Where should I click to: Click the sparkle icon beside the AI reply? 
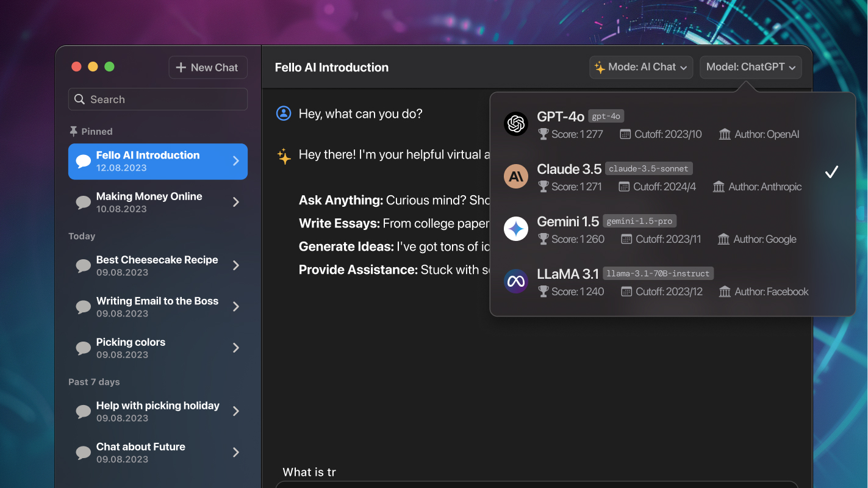tap(284, 156)
